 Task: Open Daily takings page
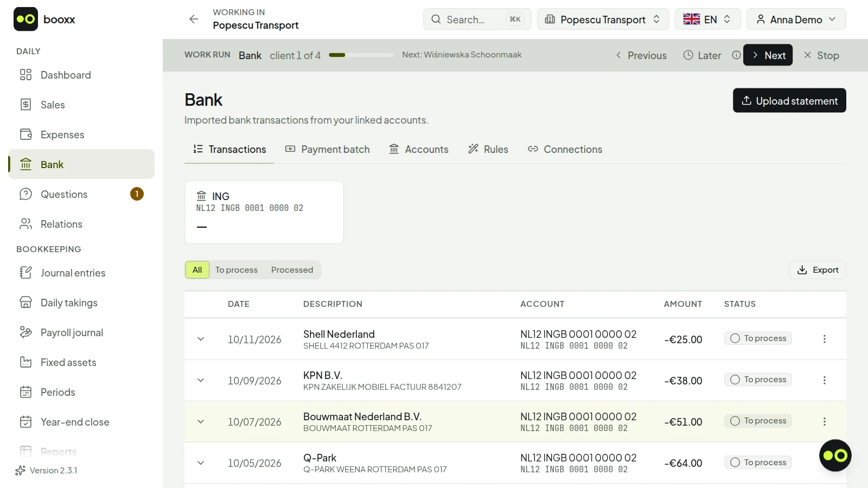click(x=81, y=303)
